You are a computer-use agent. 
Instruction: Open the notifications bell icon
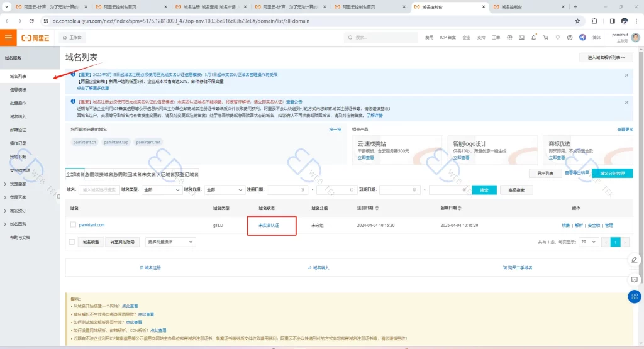pos(533,37)
